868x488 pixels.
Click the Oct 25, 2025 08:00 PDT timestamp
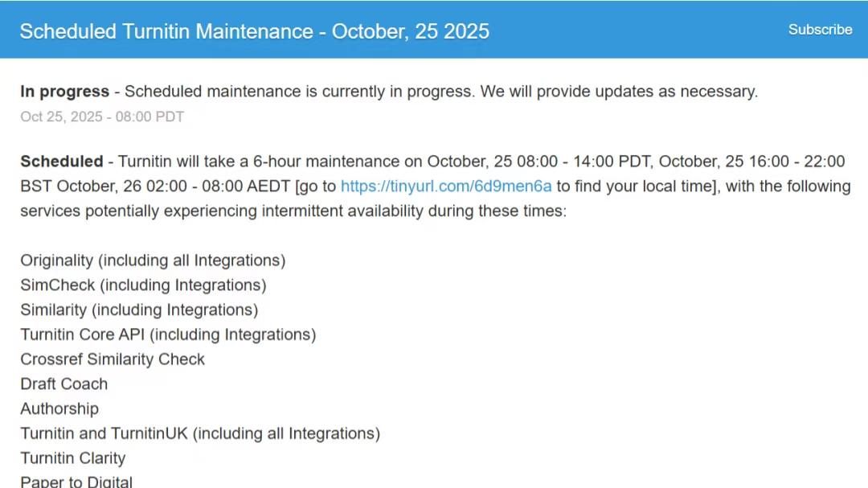coord(102,117)
